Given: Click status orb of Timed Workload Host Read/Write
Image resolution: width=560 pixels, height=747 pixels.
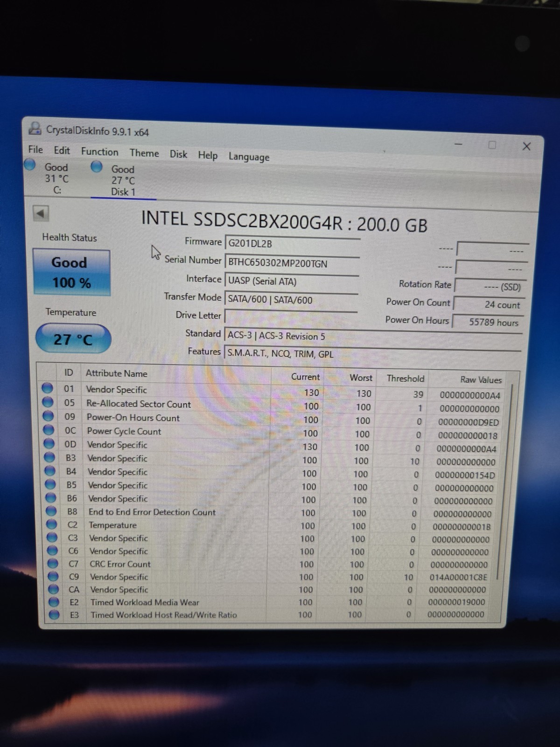Looking at the screenshot, I should 55,614.
